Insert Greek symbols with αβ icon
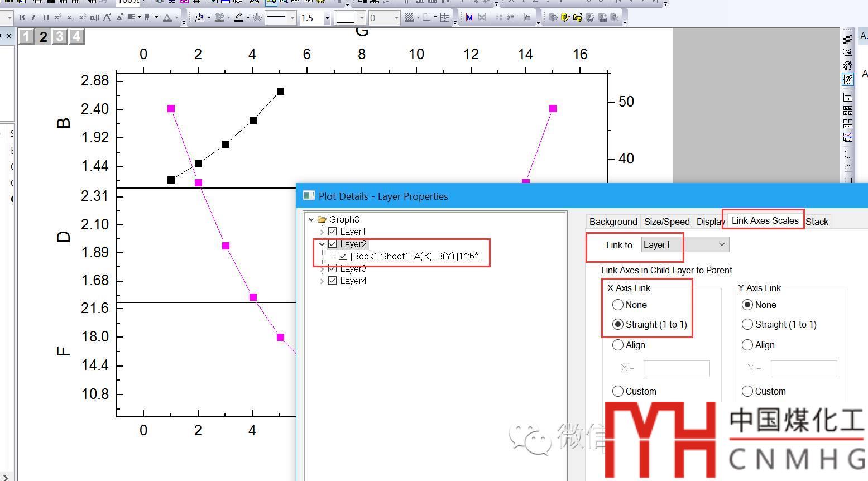The height and width of the screenshot is (481, 868). [x=94, y=17]
